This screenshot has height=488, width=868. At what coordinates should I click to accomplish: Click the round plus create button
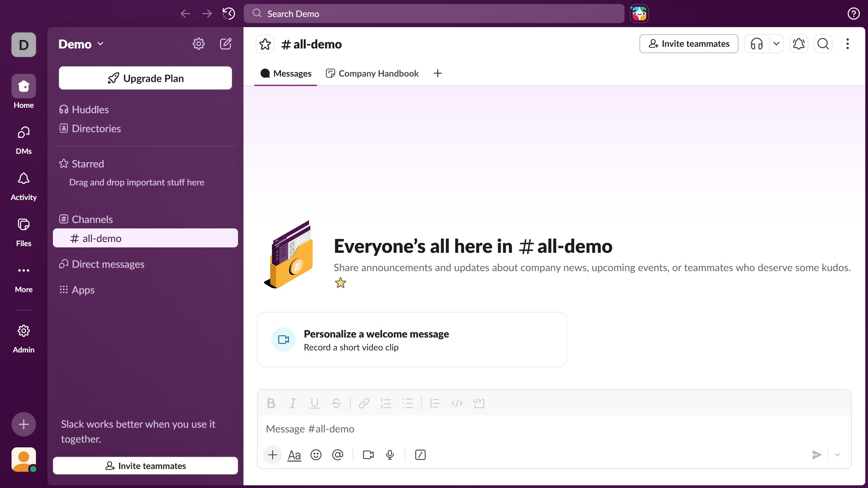(x=24, y=424)
